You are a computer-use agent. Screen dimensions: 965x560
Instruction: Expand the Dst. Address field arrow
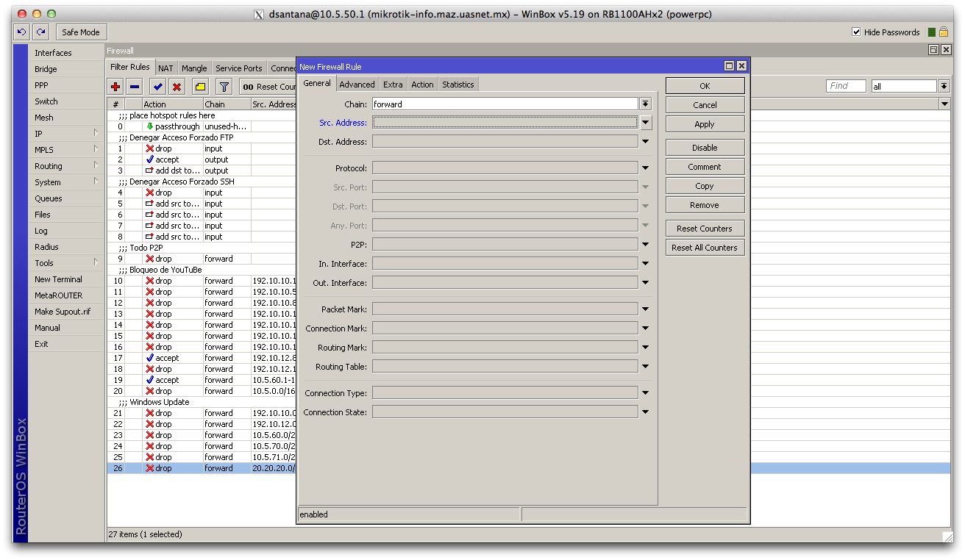point(645,142)
